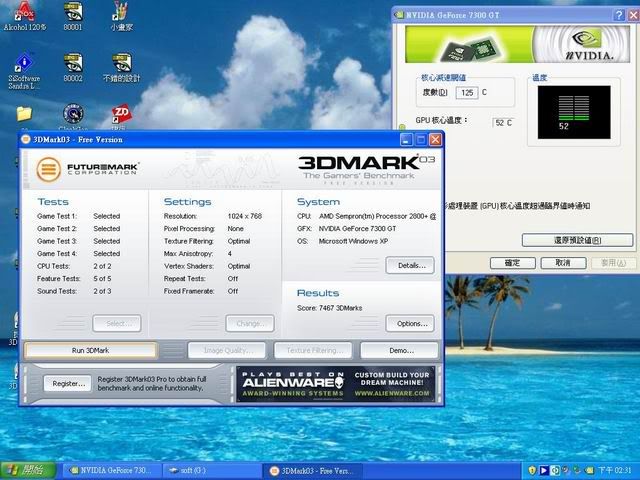Screen dimensions: 640x480
Task: Click the 125 degree threshold input field
Action: [x=465, y=92]
